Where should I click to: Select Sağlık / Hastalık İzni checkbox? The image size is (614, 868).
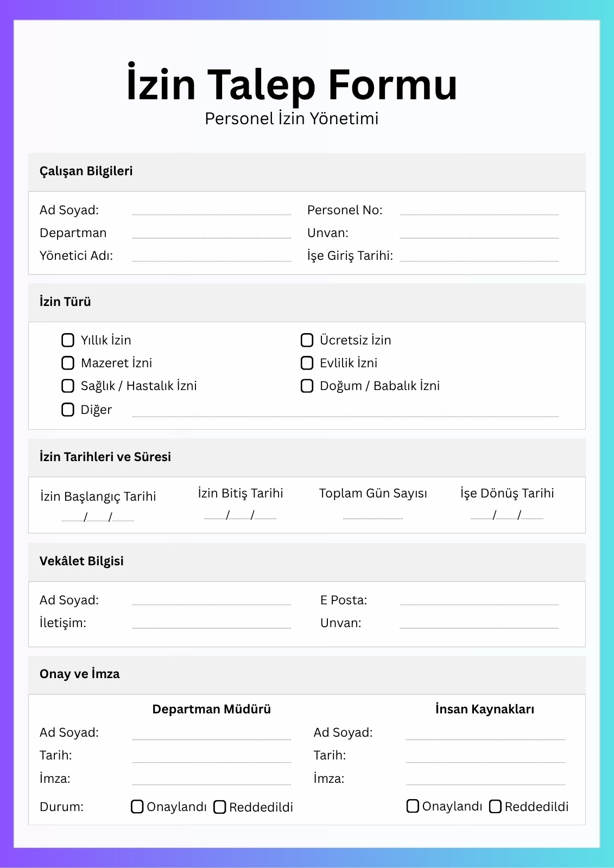68,386
